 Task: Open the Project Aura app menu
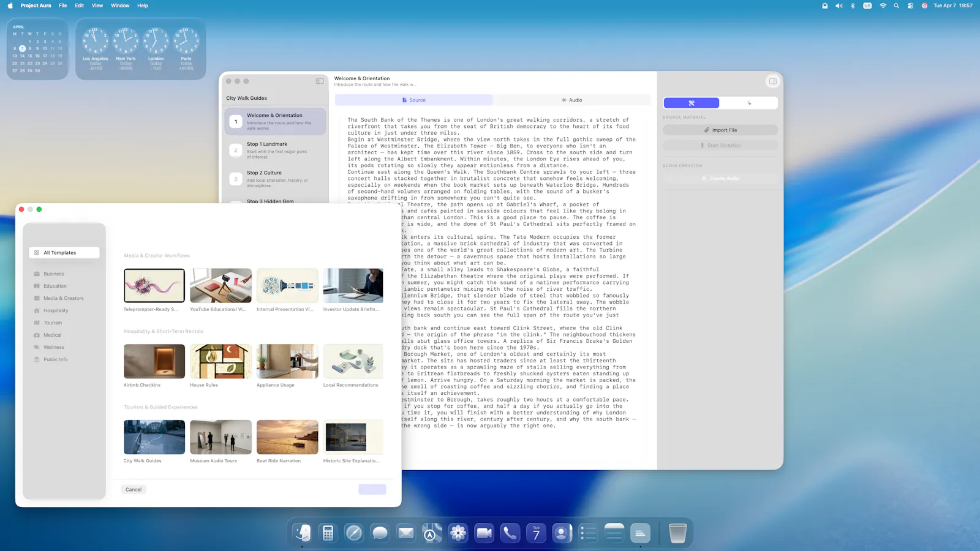pyautogui.click(x=36, y=6)
